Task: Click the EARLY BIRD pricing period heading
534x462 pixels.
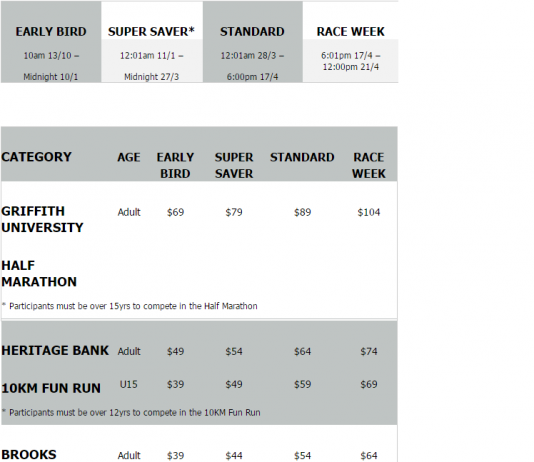Action: coord(51,32)
